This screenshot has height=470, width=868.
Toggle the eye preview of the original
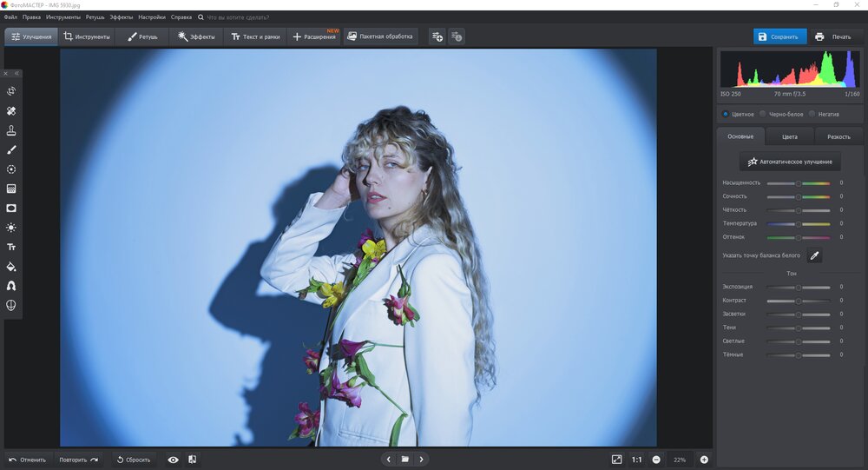tap(173, 460)
